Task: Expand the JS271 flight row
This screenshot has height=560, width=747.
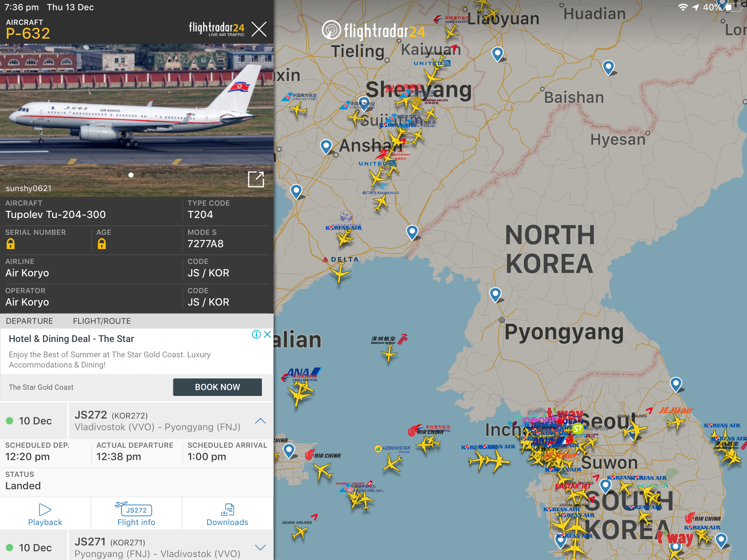Action: click(260, 548)
